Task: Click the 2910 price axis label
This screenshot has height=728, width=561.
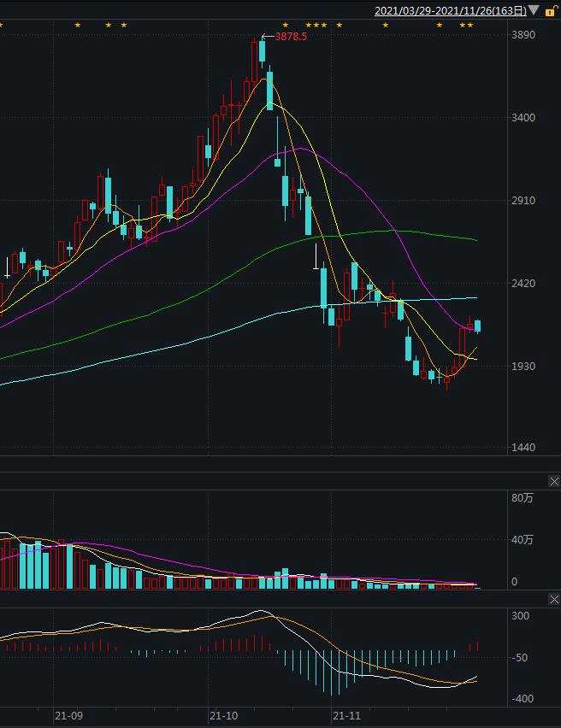Action: click(523, 201)
